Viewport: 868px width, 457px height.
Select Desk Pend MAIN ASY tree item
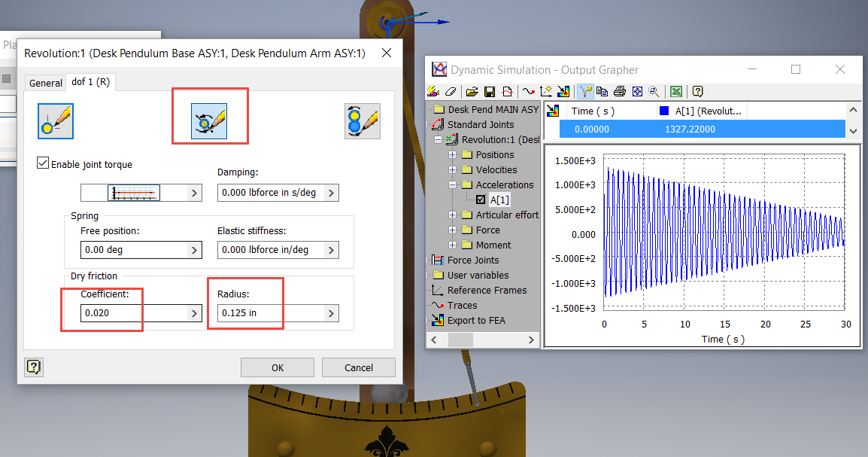[x=493, y=110]
